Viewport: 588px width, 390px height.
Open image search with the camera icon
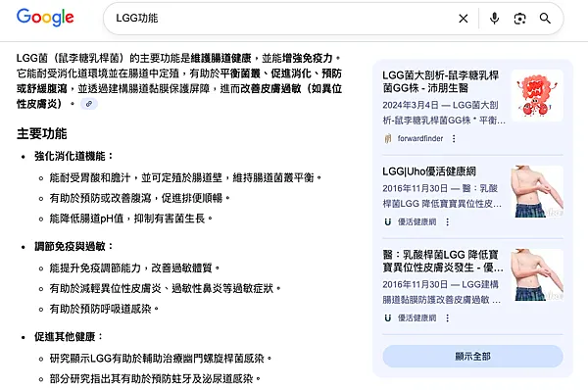[x=519, y=19]
